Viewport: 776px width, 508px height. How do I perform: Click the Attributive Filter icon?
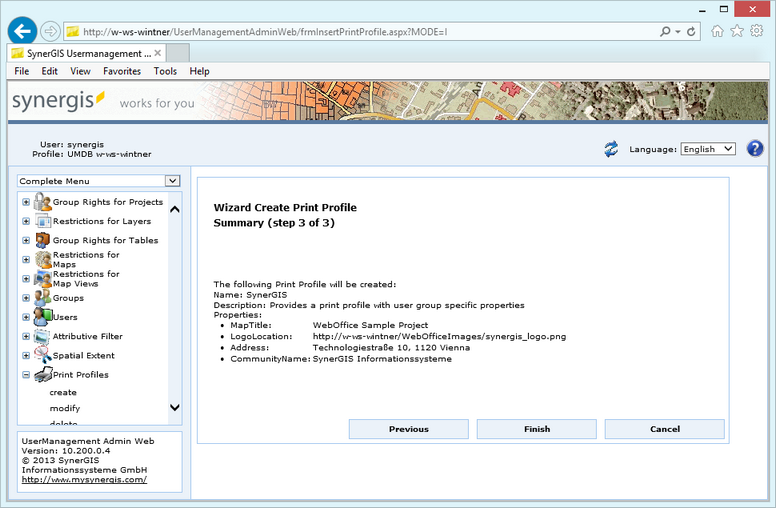(x=42, y=336)
